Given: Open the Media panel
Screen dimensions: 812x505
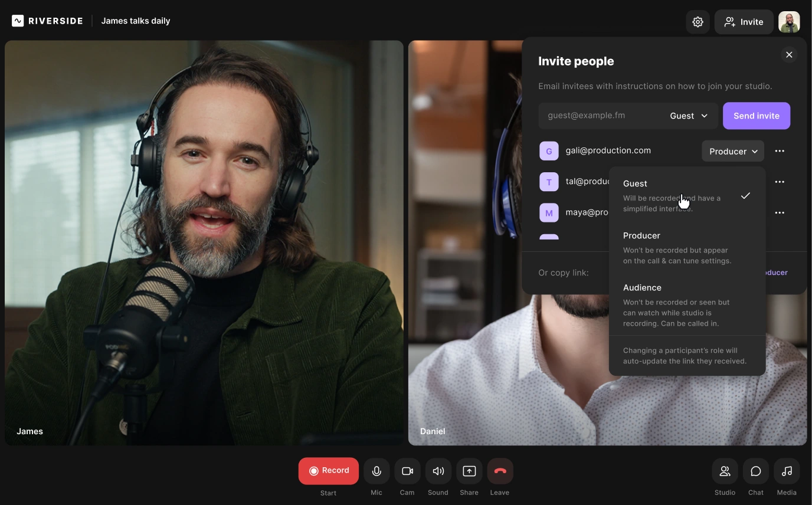Looking at the screenshot, I should click(787, 471).
